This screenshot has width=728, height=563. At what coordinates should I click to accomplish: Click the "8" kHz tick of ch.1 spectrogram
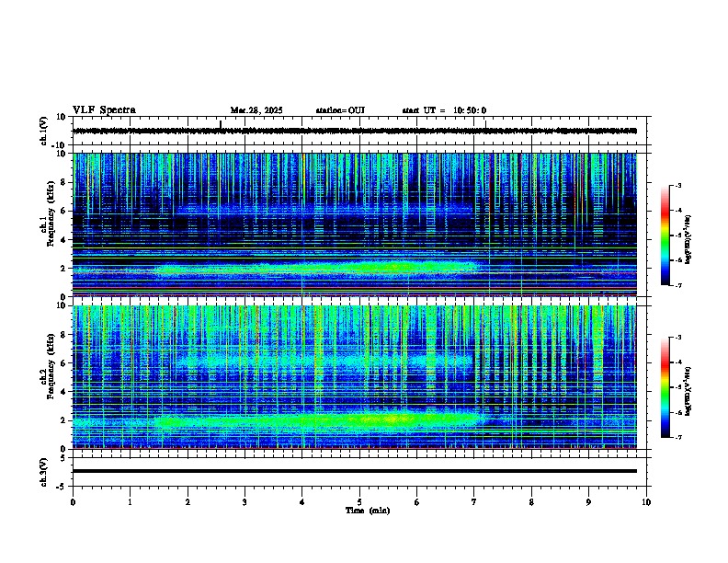click(x=64, y=182)
